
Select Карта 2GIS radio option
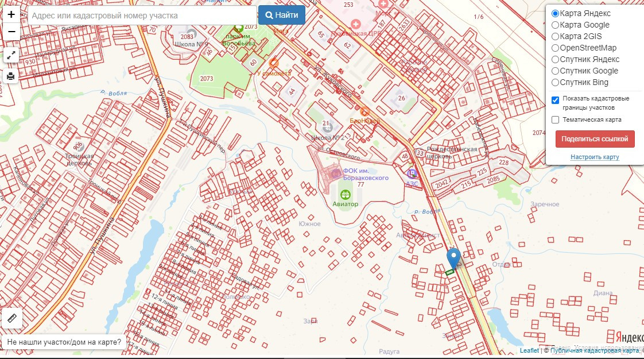coord(555,37)
